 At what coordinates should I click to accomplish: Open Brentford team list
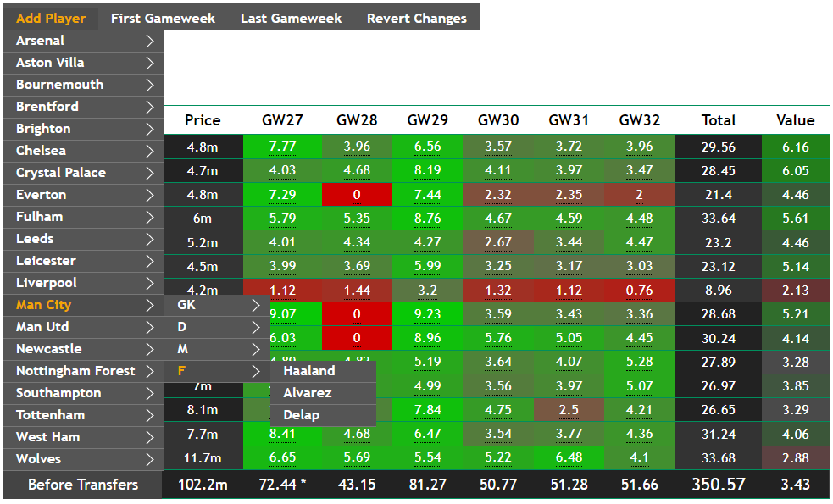84,107
